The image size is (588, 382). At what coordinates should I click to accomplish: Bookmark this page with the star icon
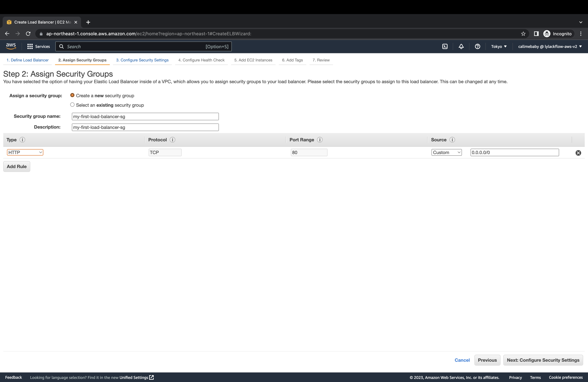tap(523, 34)
